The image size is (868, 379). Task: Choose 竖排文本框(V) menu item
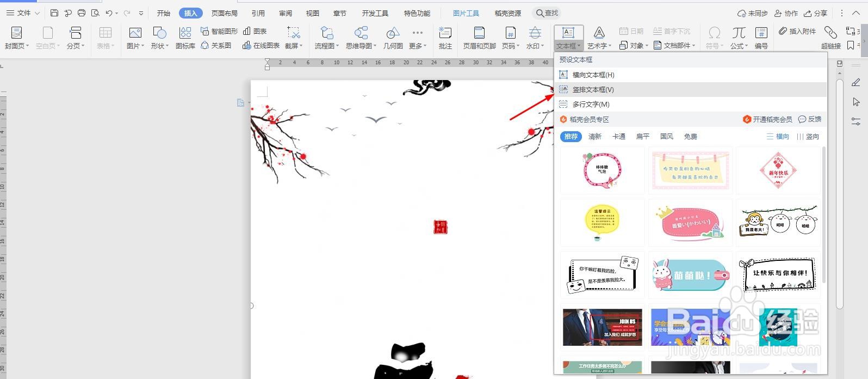690,89
